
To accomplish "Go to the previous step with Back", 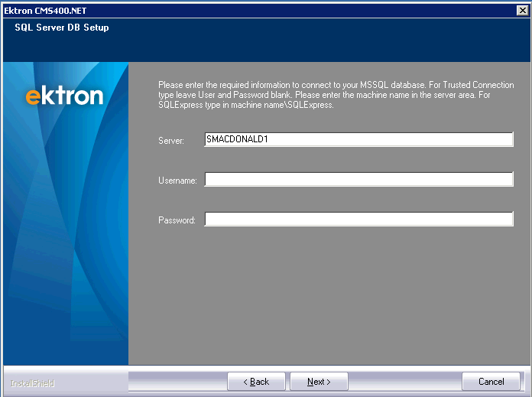I will [x=256, y=382].
